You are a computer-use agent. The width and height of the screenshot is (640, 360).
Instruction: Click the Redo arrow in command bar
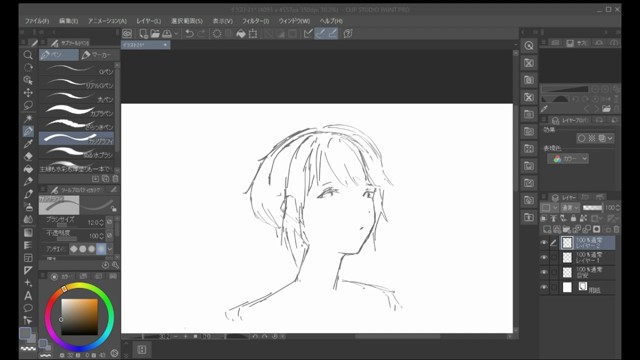tap(201, 33)
